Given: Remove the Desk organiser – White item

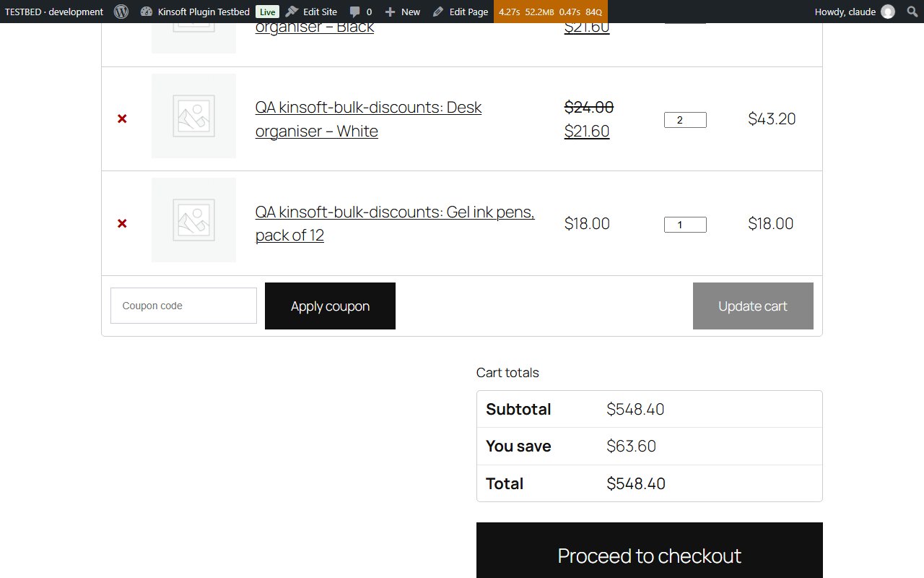Looking at the screenshot, I should pyautogui.click(x=122, y=118).
